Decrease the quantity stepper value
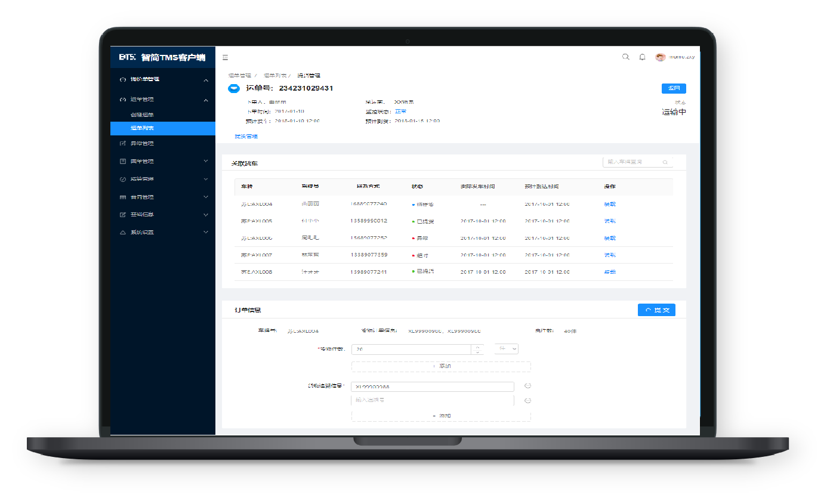The image size is (830, 504). click(x=477, y=352)
